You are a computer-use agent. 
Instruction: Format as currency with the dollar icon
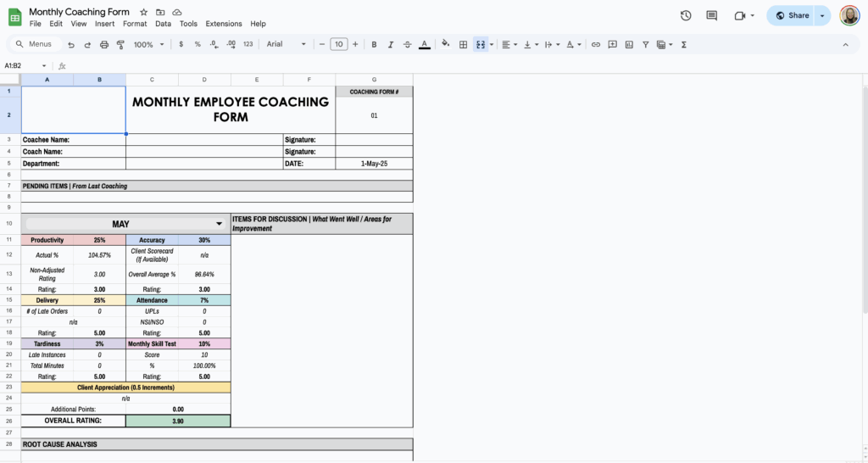point(181,44)
